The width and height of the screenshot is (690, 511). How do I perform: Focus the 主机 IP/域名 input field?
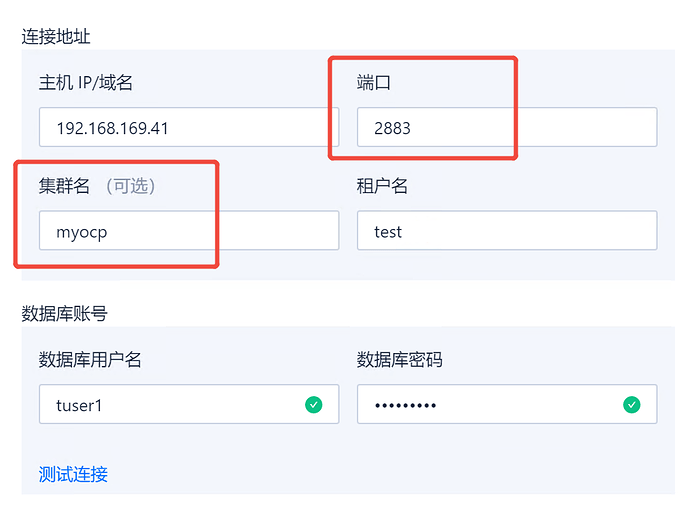point(189,128)
